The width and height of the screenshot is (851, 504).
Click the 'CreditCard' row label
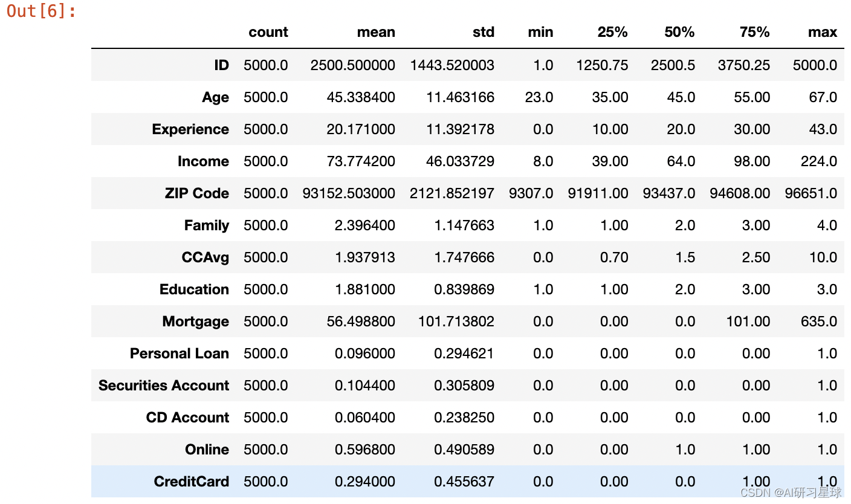click(192, 482)
